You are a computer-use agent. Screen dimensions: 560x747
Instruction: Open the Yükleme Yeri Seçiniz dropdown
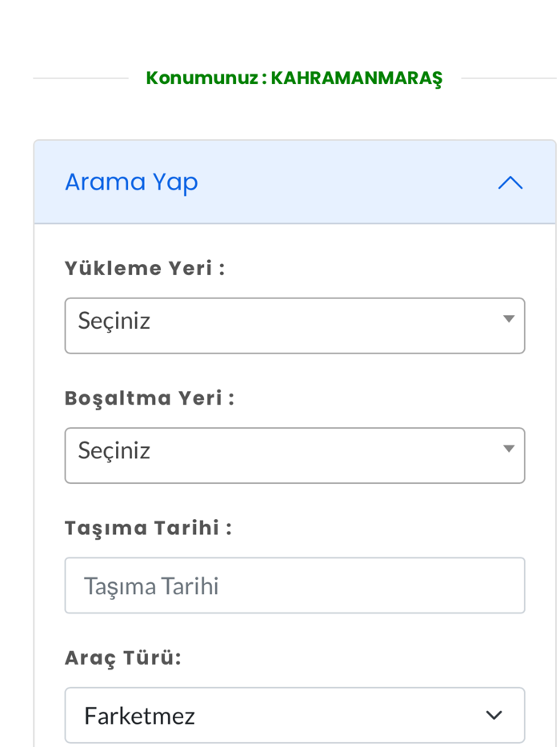click(x=294, y=325)
